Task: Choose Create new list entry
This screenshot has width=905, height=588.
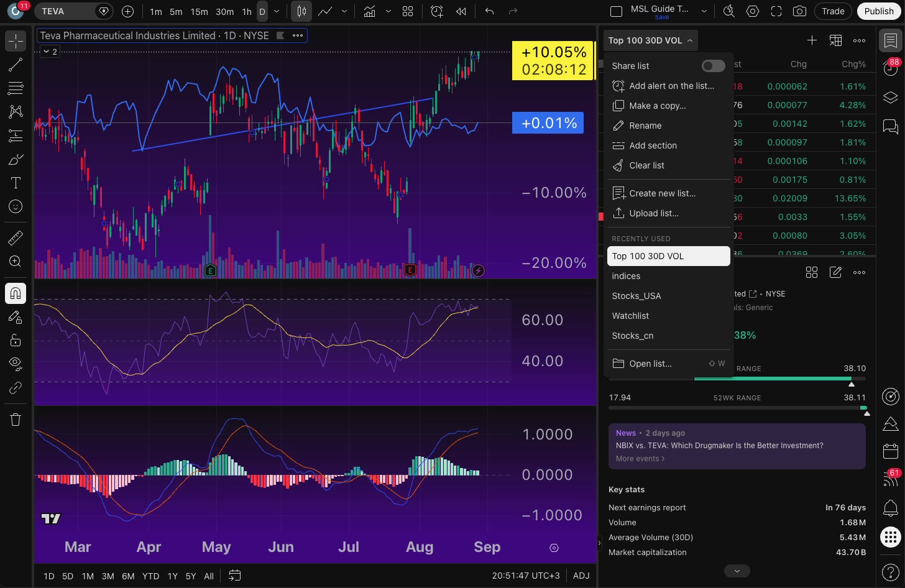Action: click(x=668, y=193)
